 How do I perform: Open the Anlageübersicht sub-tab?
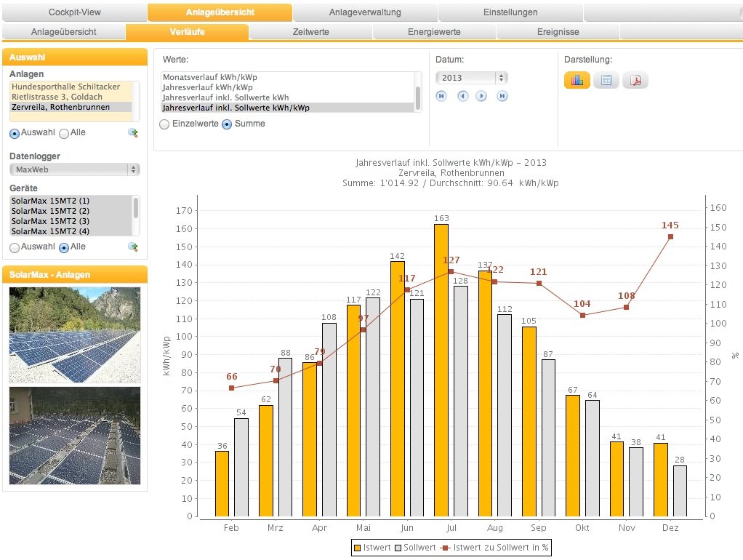[x=63, y=32]
